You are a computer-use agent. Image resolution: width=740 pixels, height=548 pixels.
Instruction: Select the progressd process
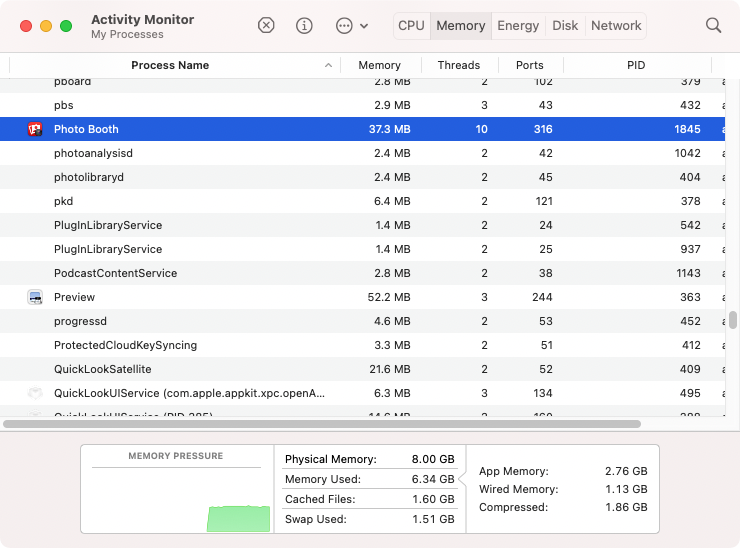362,321
